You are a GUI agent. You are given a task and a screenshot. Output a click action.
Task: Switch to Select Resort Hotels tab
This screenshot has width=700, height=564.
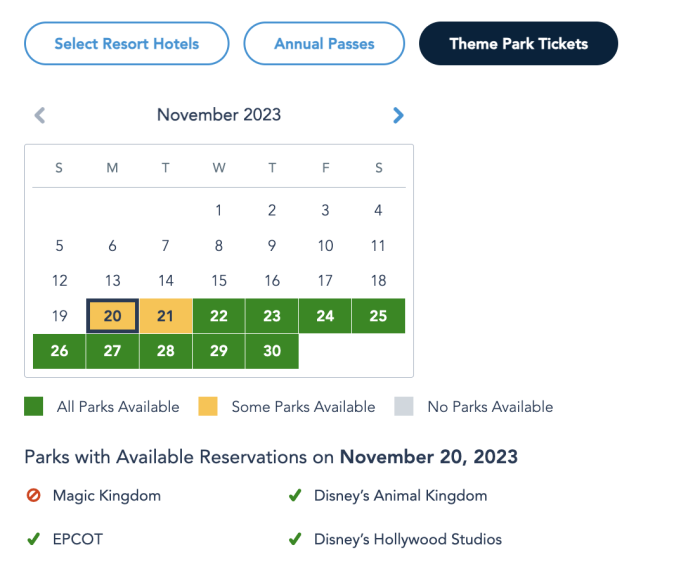tap(127, 44)
